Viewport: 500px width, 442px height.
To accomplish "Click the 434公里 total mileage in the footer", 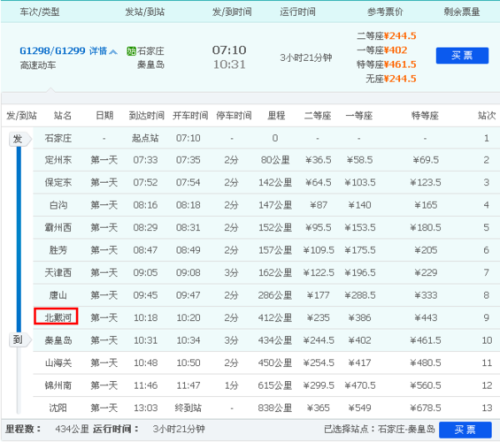I will 72,429.
